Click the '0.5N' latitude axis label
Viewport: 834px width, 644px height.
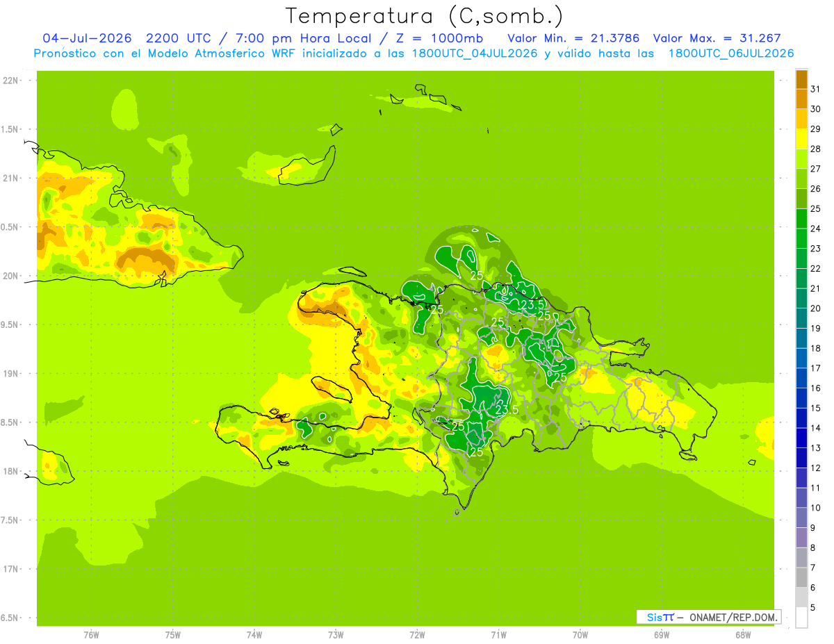click(10, 227)
